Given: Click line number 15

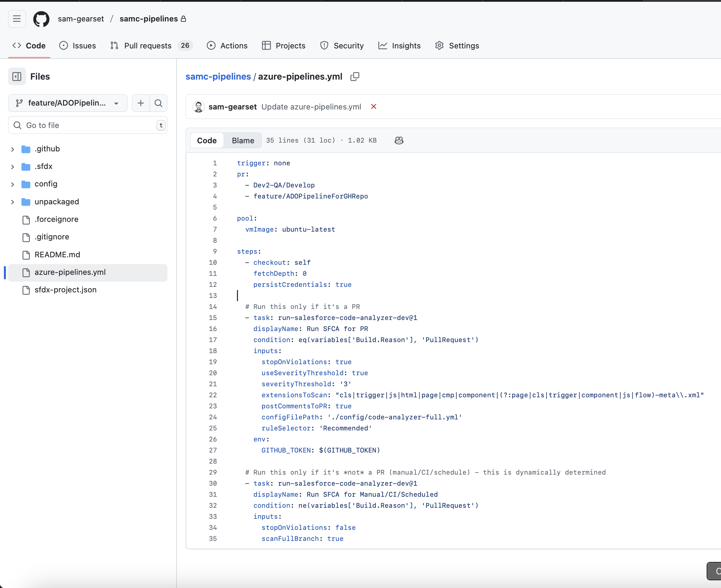Looking at the screenshot, I should 213,318.
